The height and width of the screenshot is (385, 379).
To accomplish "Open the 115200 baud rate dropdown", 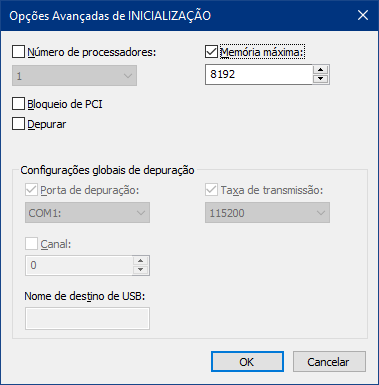I will [x=267, y=212].
